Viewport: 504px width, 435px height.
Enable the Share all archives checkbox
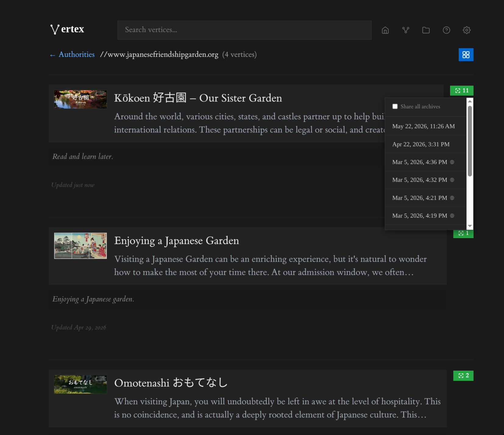click(395, 107)
